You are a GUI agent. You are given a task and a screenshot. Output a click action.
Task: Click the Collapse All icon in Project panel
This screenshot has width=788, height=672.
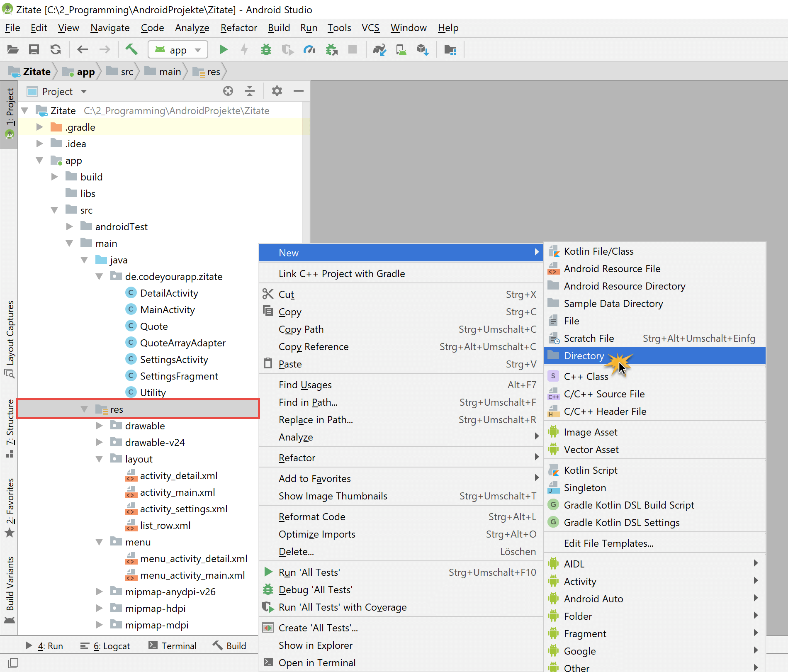point(250,91)
